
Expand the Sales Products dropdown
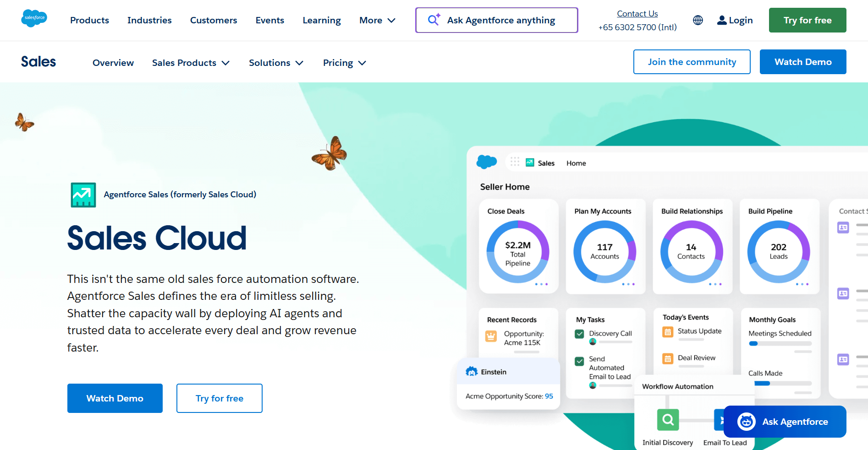click(191, 63)
